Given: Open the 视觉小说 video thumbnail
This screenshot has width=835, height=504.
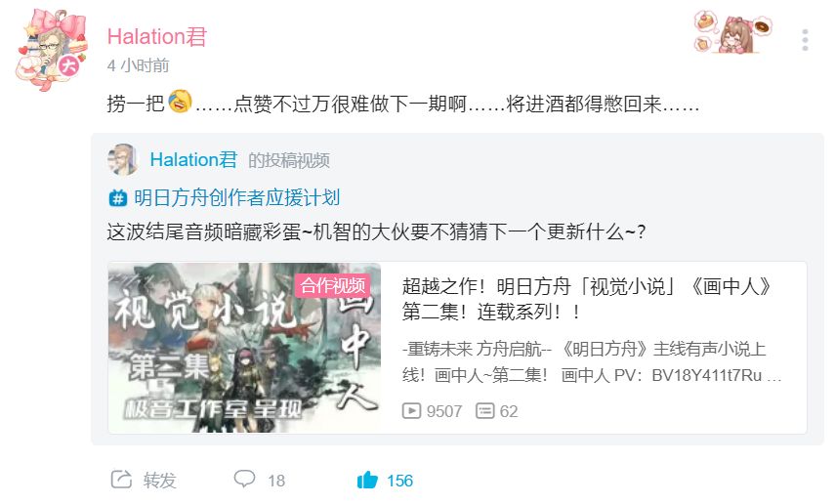Looking at the screenshot, I should [244, 348].
